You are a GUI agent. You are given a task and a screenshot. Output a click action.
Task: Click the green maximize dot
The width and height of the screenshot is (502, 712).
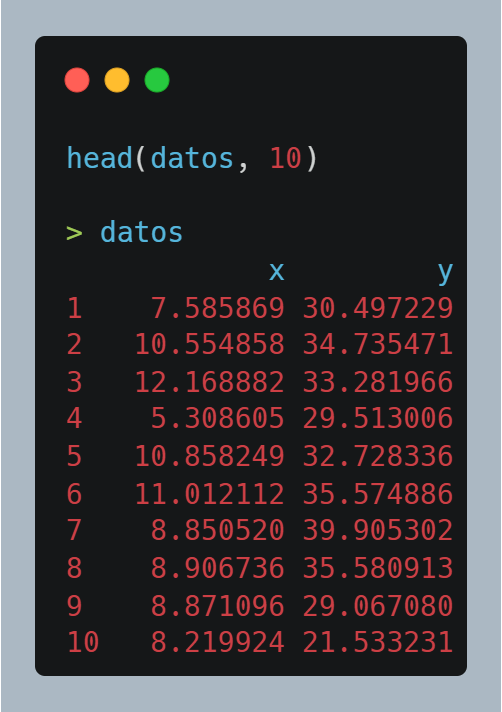click(157, 80)
